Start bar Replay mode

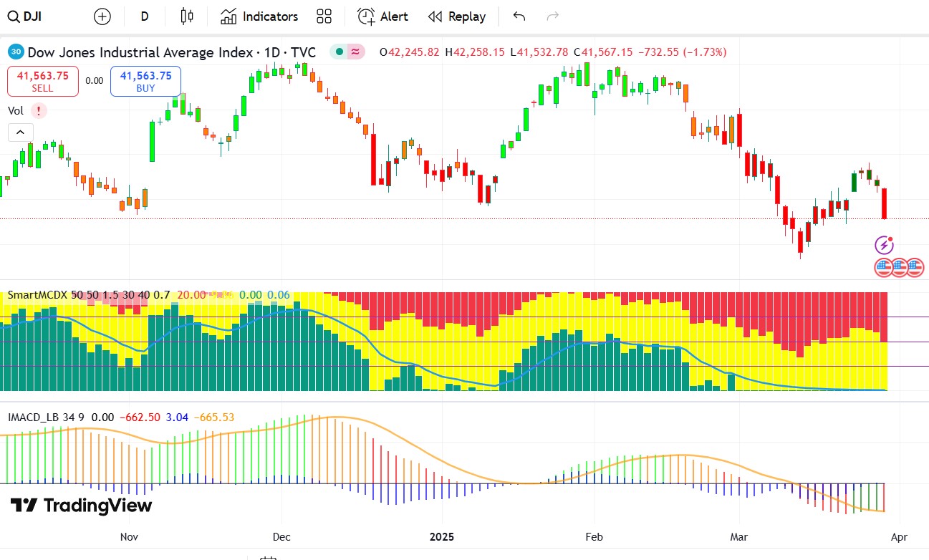pyautogui.click(x=457, y=16)
